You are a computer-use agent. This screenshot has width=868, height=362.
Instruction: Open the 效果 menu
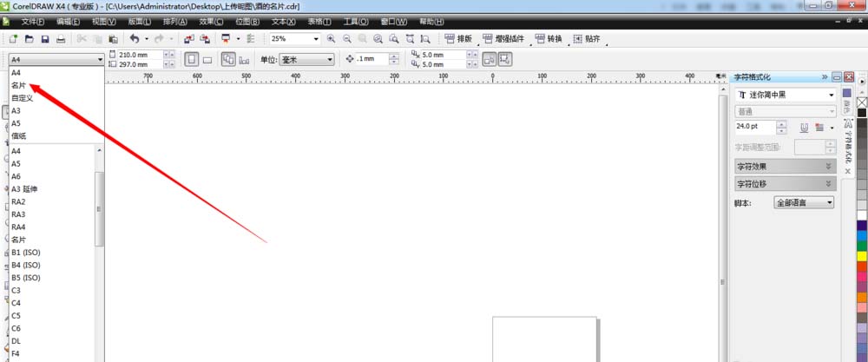209,21
